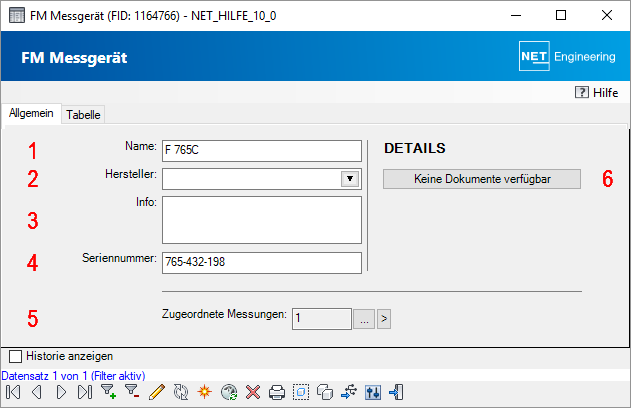Open the Hersteller dropdown arrow

click(350, 179)
